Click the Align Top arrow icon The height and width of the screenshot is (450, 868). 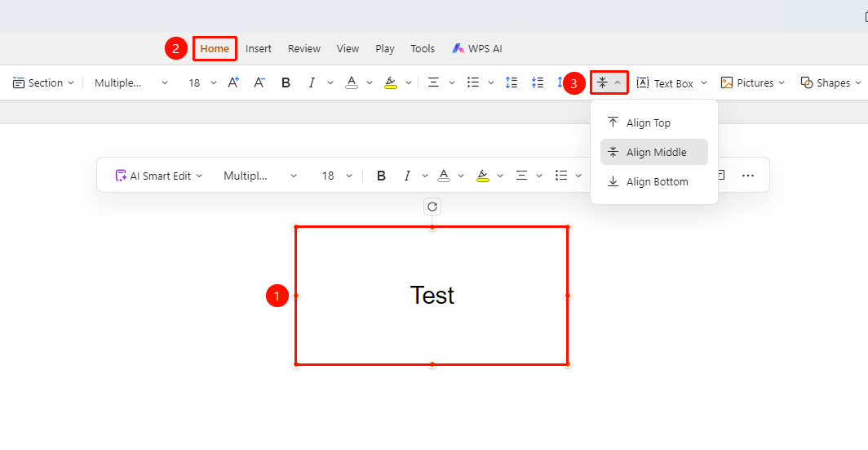(613, 123)
